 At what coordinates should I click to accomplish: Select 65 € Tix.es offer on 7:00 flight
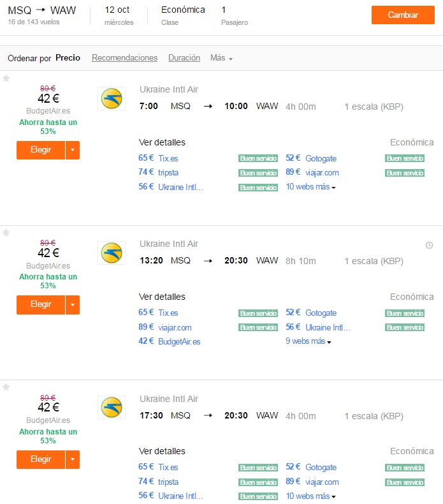coord(158,158)
